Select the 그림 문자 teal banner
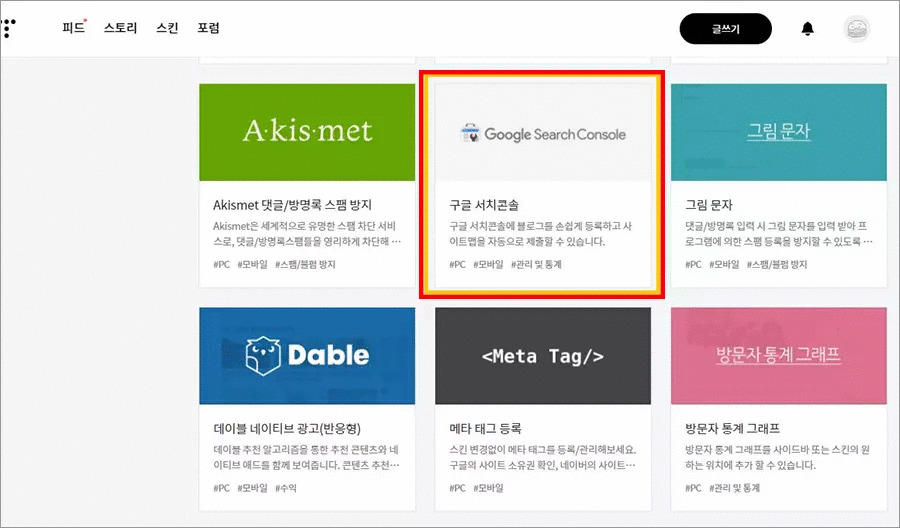900x528 pixels. [x=779, y=132]
